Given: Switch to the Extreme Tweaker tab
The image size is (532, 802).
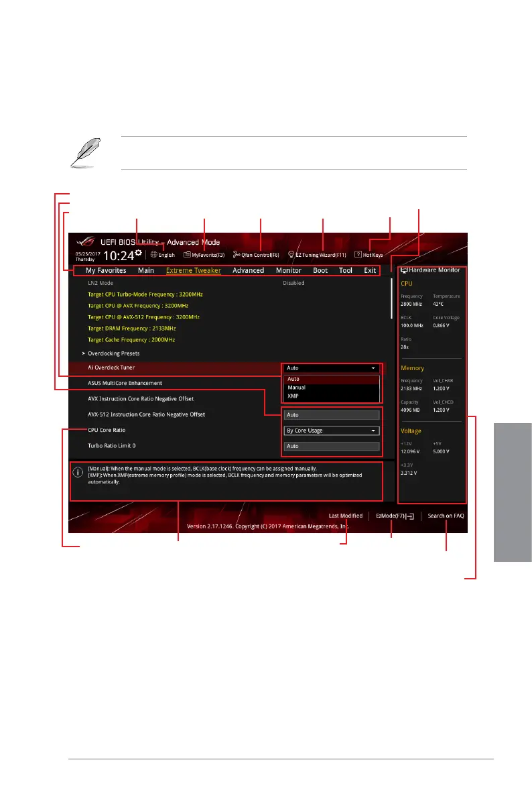Looking at the screenshot, I should click(x=194, y=270).
